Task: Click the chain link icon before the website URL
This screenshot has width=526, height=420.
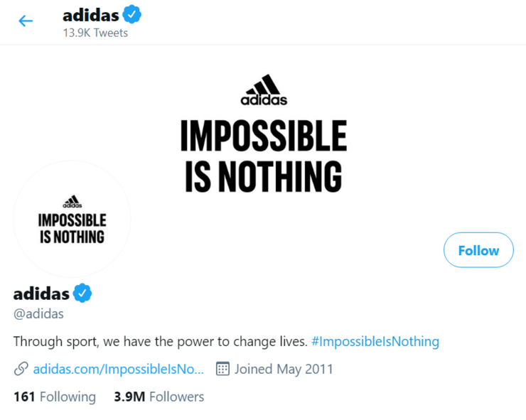Action: pos(21,369)
